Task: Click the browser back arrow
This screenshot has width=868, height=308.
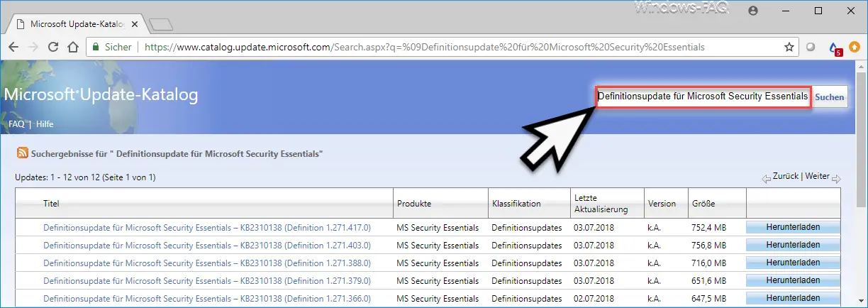Action: (13, 47)
